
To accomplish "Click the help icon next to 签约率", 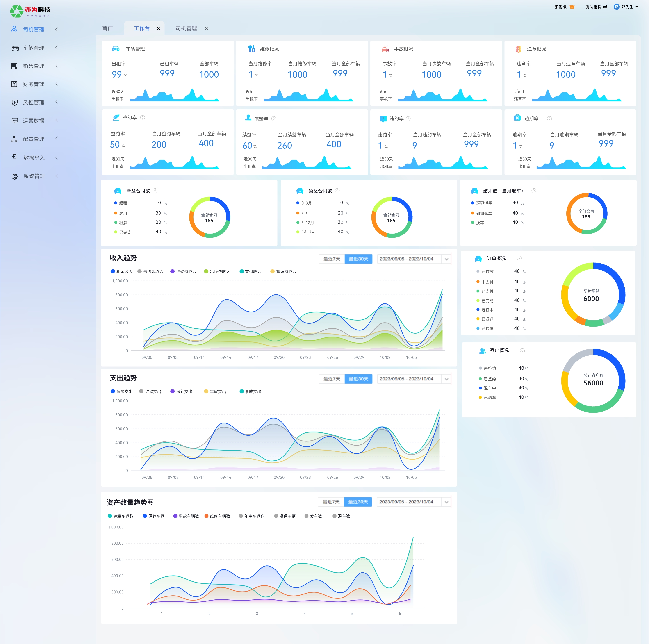I will (142, 118).
